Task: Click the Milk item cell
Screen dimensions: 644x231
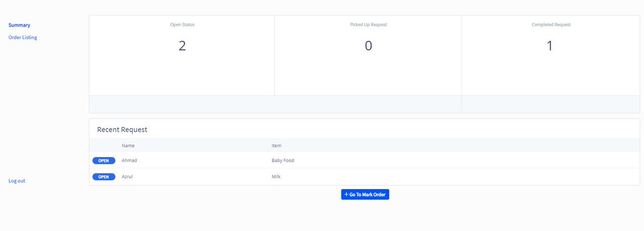Action: click(x=276, y=177)
